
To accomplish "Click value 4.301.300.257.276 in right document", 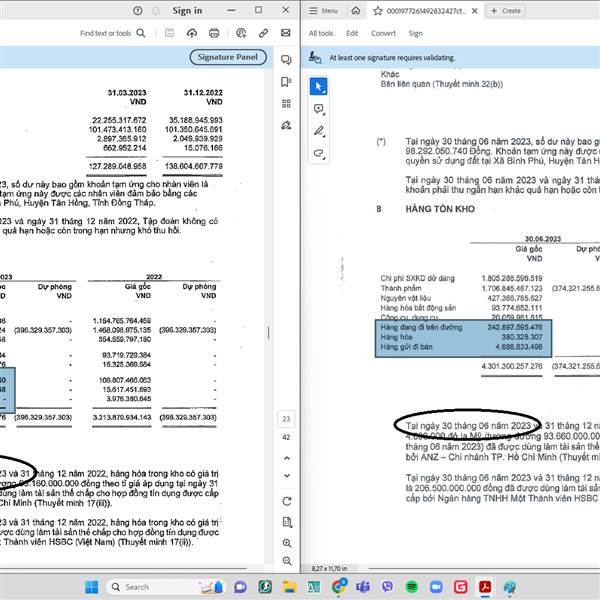I will click(x=512, y=366).
